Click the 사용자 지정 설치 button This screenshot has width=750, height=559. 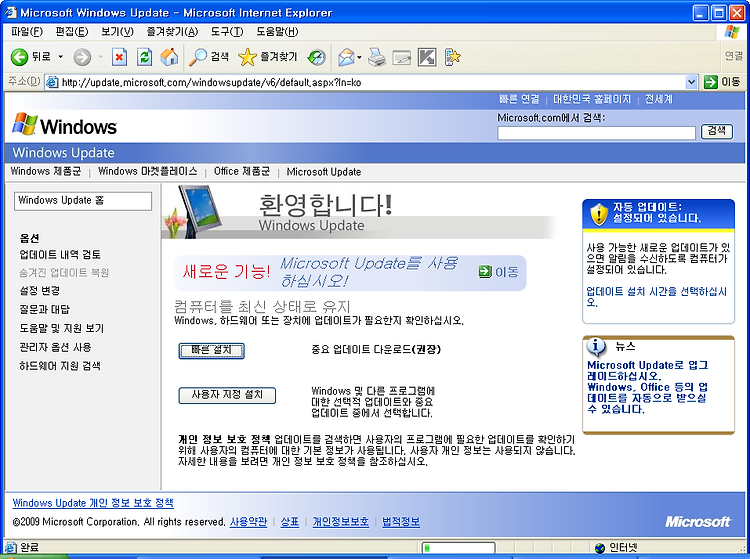pos(227,395)
